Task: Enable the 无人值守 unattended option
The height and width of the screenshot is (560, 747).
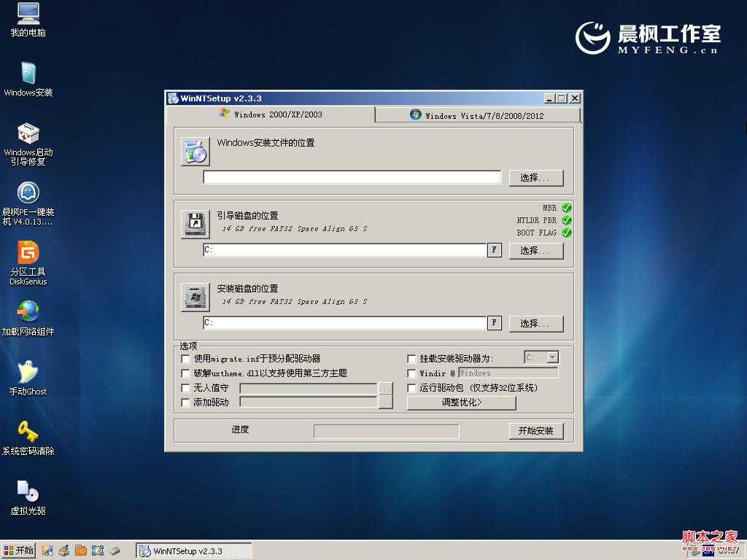Action: (187, 388)
